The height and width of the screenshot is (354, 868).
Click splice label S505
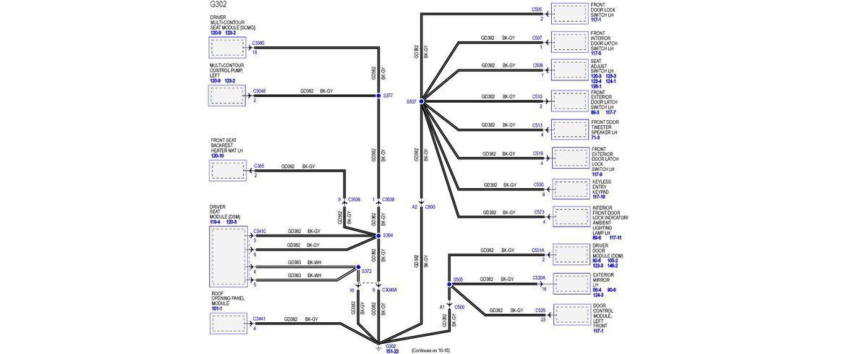tap(458, 279)
